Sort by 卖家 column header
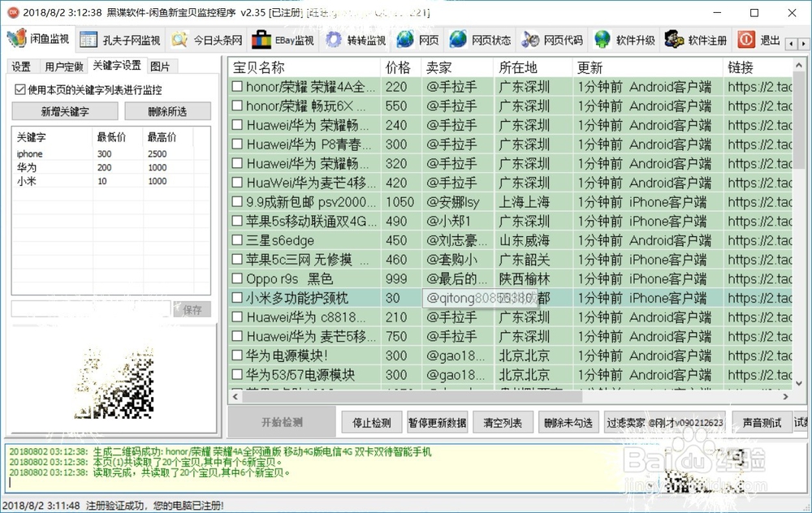The width and height of the screenshot is (812, 513). [x=457, y=67]
